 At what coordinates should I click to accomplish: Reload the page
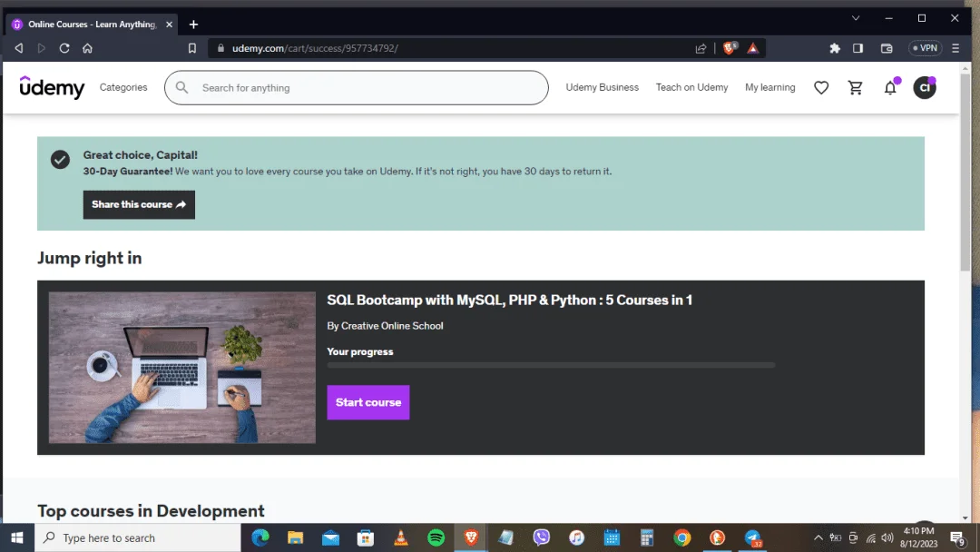(64, 48)
